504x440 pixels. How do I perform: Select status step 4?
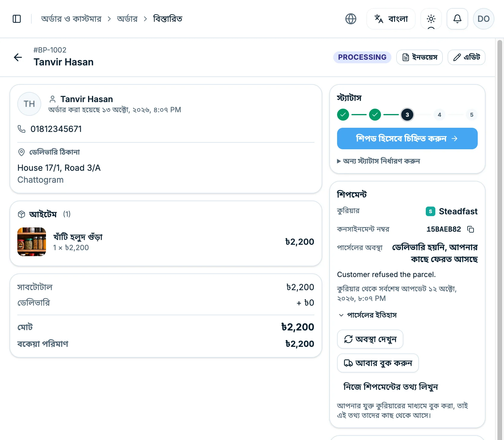[x=440, y=115]
